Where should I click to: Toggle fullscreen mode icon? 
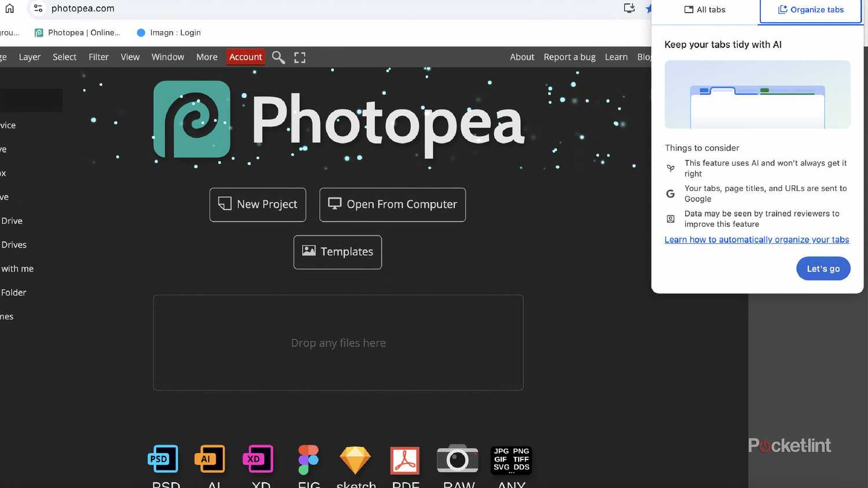[x=300, y=57]
